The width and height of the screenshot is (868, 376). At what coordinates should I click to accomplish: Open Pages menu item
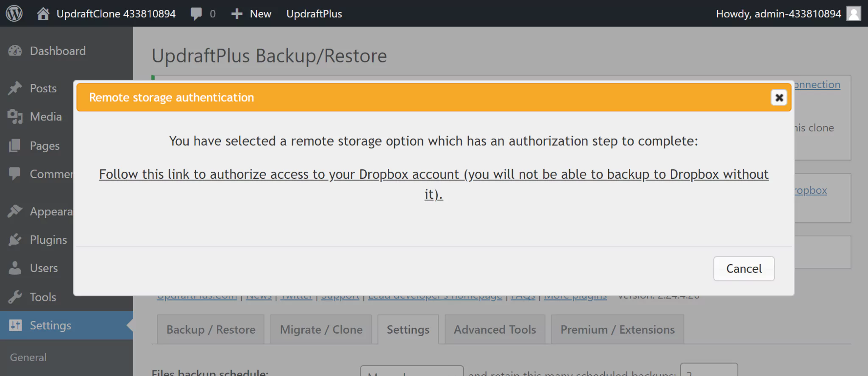[x=45, y=145]
